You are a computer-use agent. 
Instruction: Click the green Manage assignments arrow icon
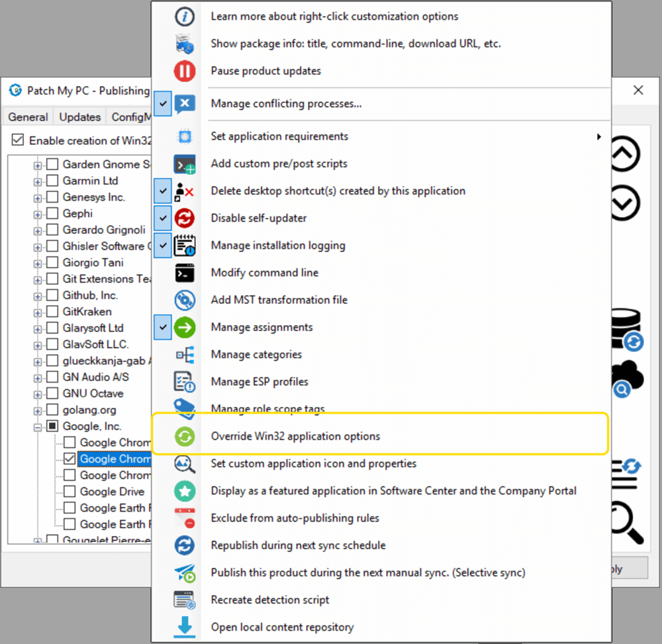pos(185,327)
